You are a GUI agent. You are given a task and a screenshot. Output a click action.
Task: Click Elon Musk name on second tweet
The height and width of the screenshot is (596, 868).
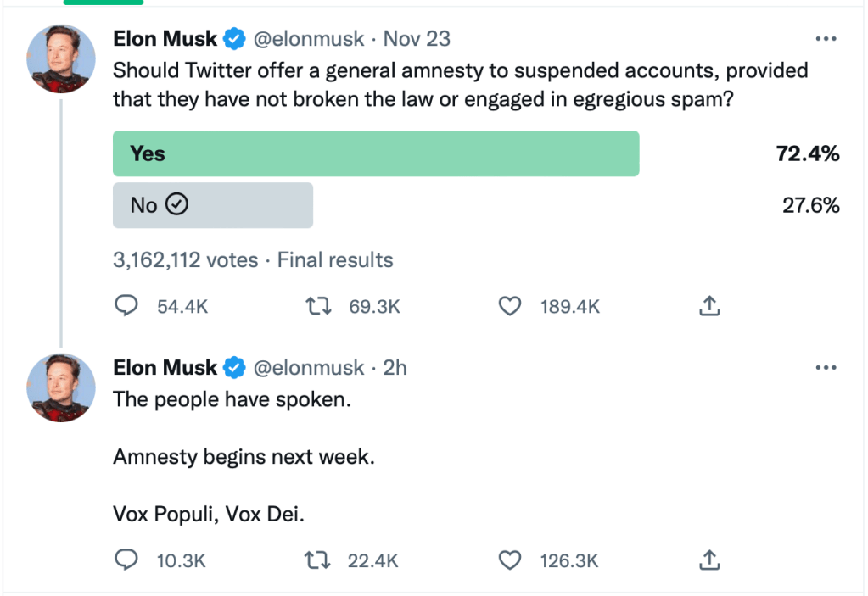(165, 368)
